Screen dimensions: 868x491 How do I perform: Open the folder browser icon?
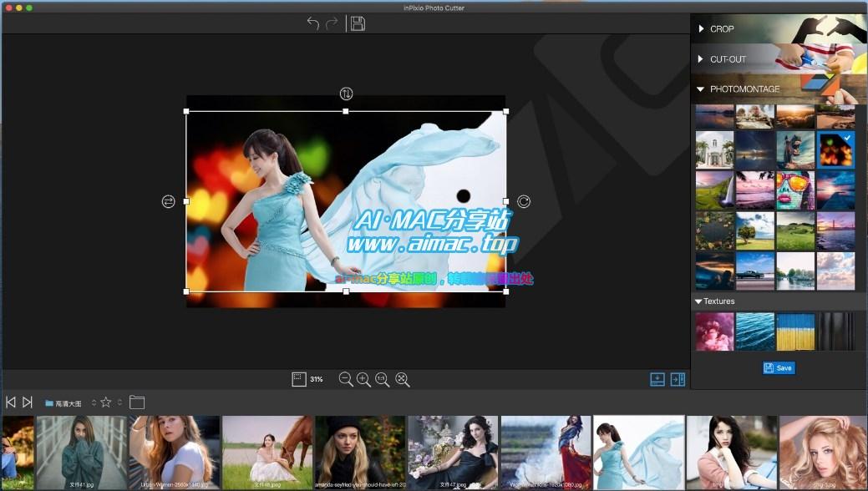(137, 402)
